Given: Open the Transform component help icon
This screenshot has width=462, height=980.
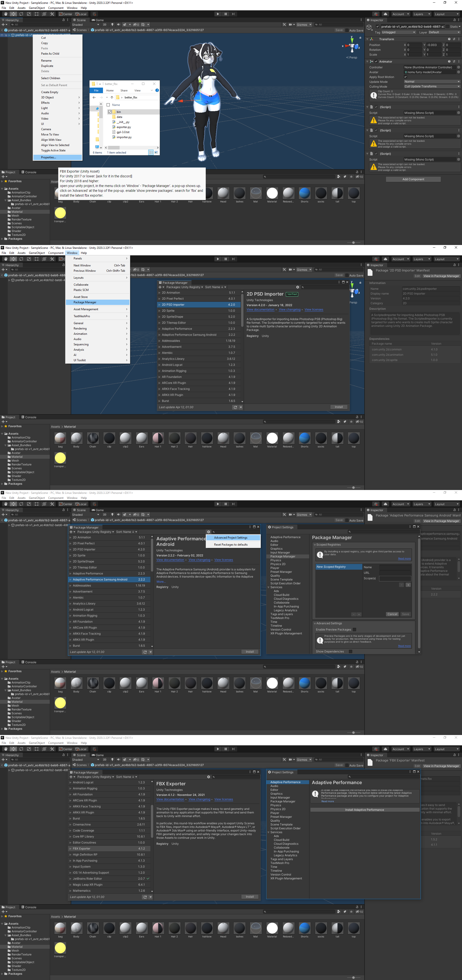Looking at the screenshot, I should [x=449, y=39].
